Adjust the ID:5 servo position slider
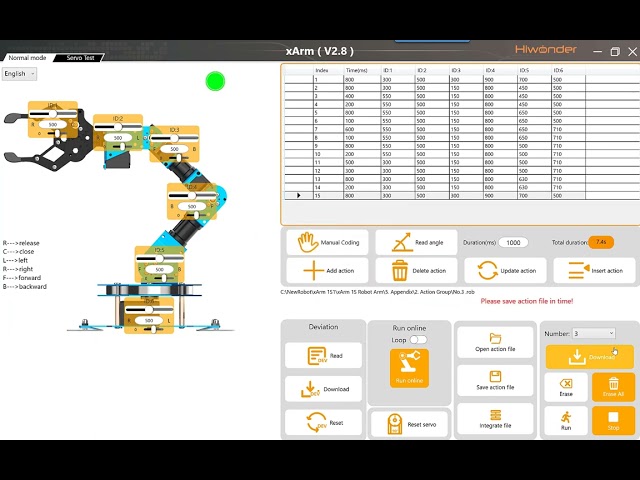The height and width of the screenshot is (480, 640). pyautogui.click(x=160, y=258)
